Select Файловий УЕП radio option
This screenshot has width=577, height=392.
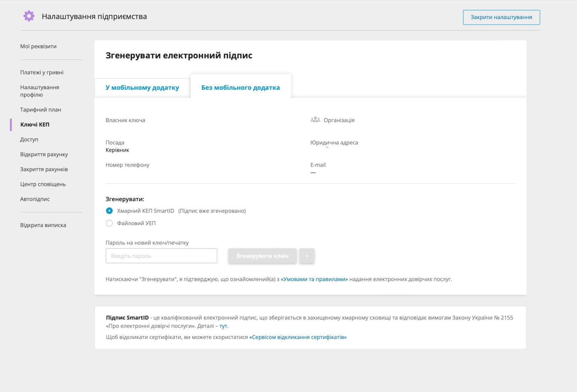click(109, 223)
